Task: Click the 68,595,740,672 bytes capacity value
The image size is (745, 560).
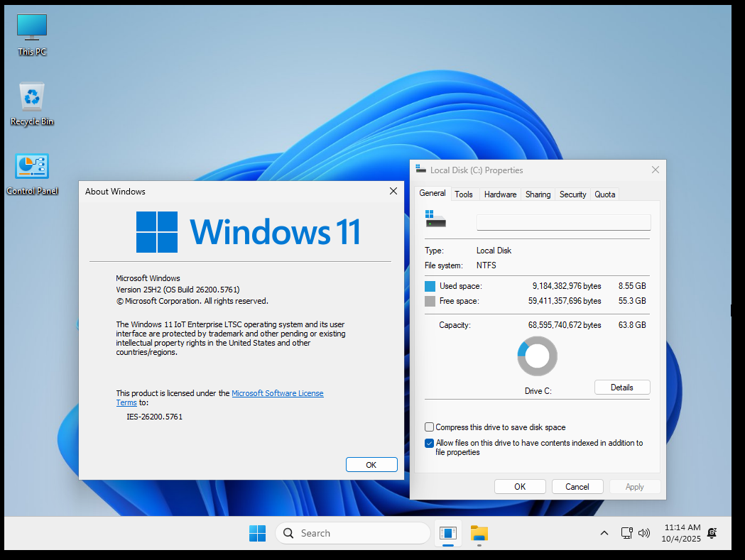Action: [x=565, y=325]
